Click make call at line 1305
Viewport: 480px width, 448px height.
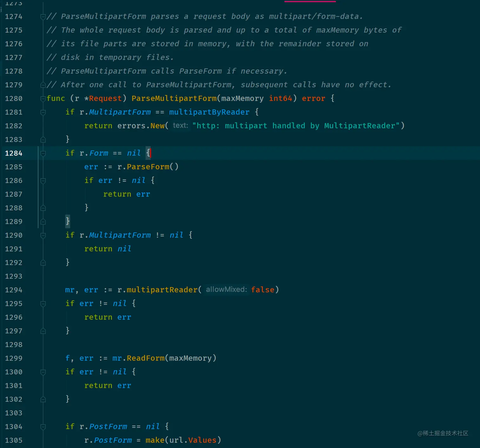[155, 440]
